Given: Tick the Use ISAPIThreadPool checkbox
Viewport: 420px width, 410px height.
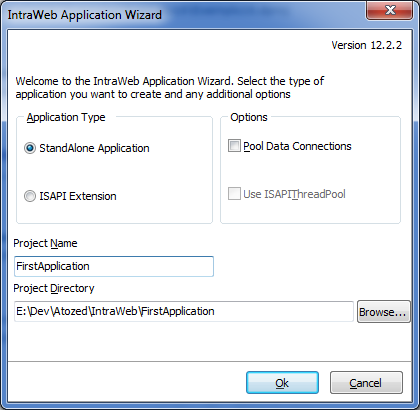Looking at the screenshot, I should (234, 194).
